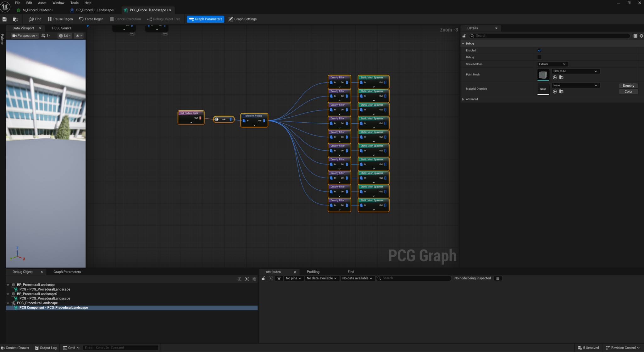Viewport: 644px width, 352px height.
Task: Select the topmost Density Filter node
Action: [x=339, y=82]
